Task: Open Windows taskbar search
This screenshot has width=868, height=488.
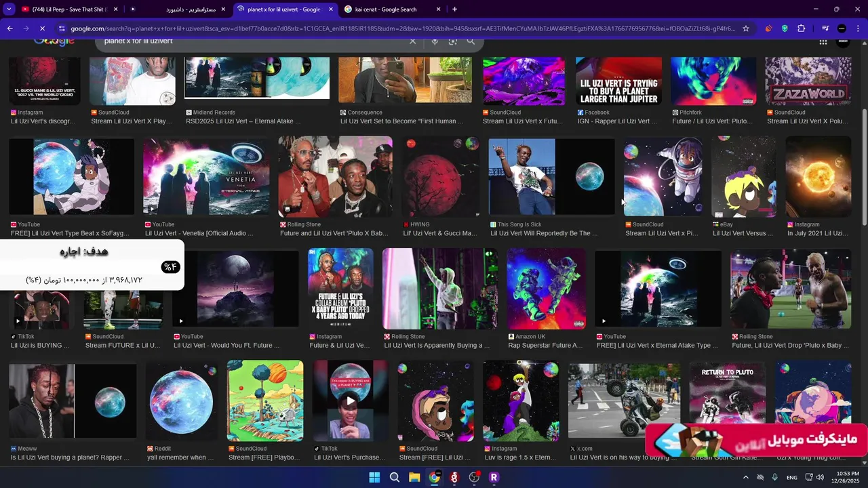Action: (395, 477)
